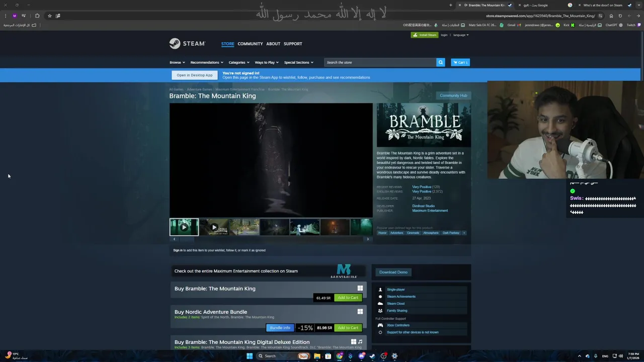Open the shopping cart
The width and height of the screenshot is (644, 362).
tap(460, 62)
